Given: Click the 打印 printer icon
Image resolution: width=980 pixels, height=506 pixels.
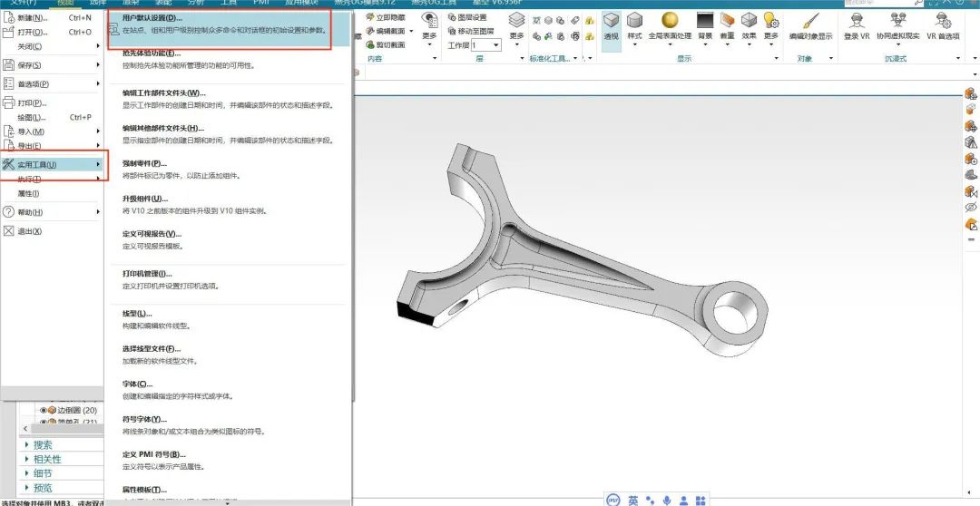Looking at the screenshot, I should coord(9,102).
